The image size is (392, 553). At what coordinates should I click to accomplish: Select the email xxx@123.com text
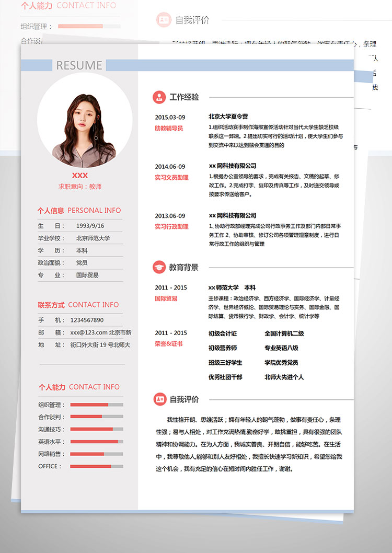coord(89,332)
